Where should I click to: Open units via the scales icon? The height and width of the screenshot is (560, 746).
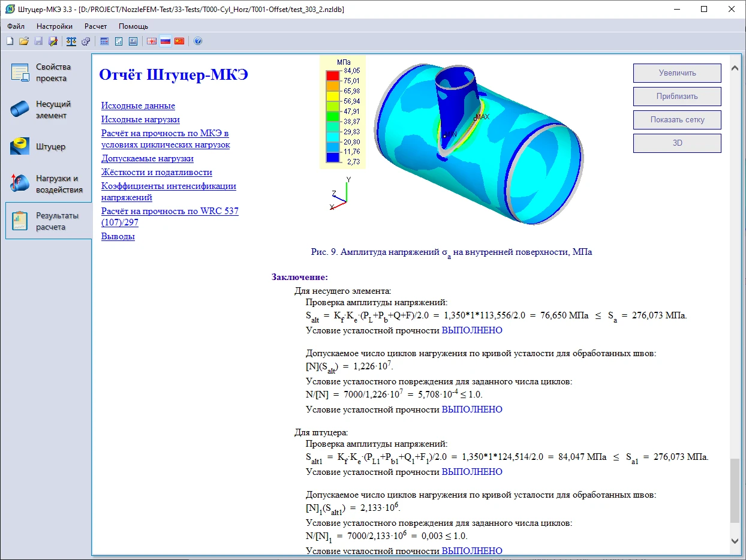pyautogui.click(x=71, y=41)
